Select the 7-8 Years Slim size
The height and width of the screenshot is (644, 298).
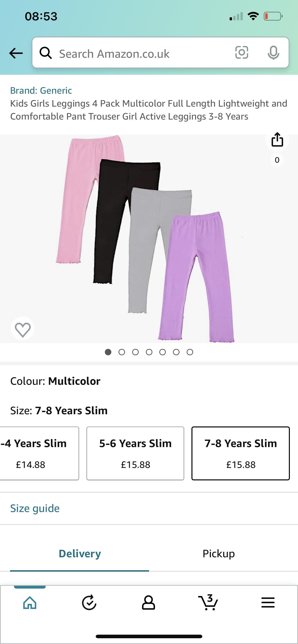pos(241,453)
